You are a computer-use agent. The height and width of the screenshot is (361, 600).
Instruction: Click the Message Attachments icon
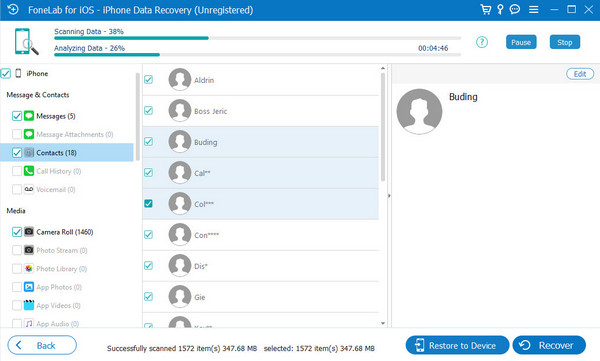(x=29, y=134)
